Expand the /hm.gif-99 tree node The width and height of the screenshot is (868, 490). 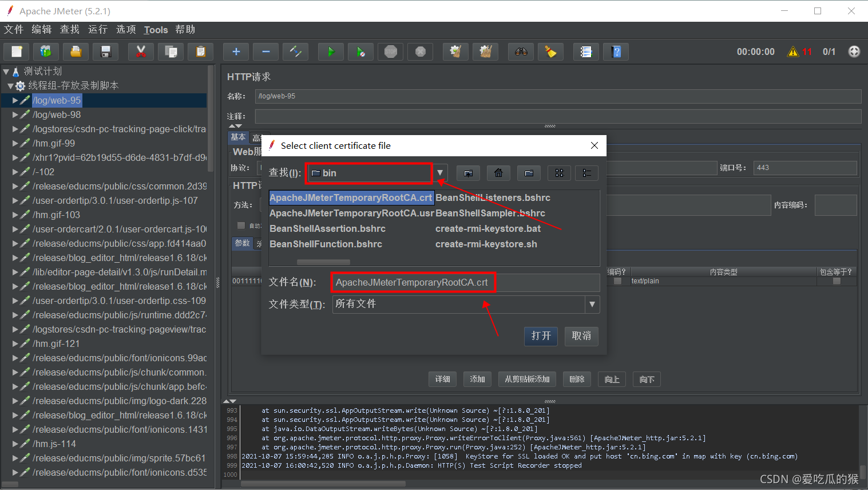pyautogui.click(x=15, y=143)
